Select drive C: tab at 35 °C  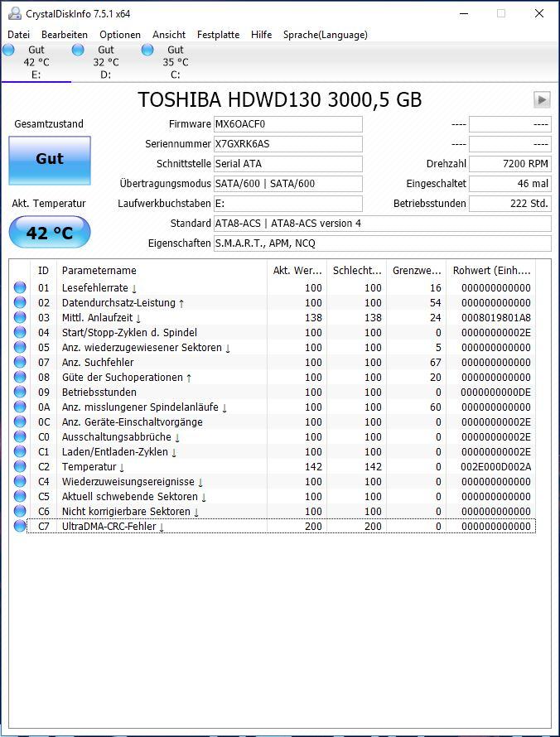click(176, 62)
